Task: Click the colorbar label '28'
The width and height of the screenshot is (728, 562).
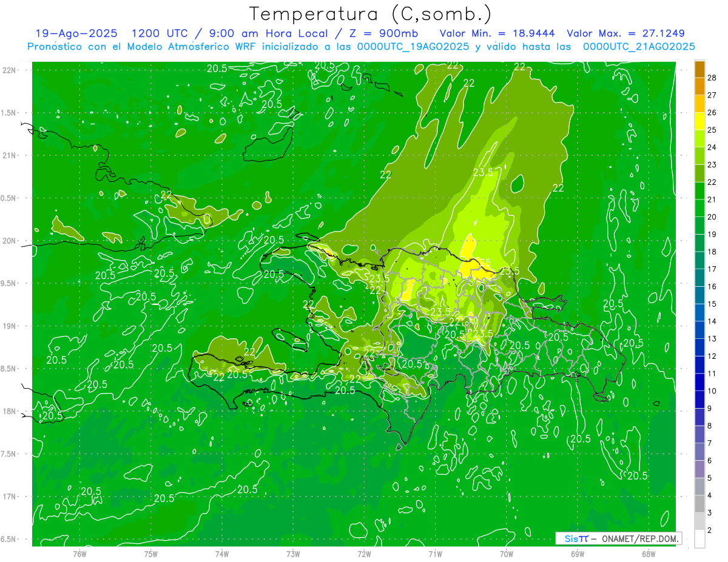Action: coord(712,78)
